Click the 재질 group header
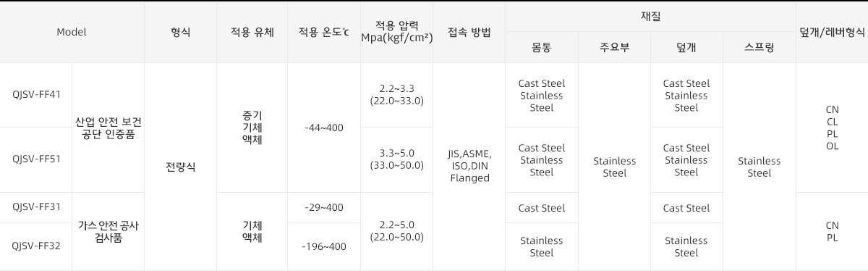868x271 pixels. click(650, 16)
